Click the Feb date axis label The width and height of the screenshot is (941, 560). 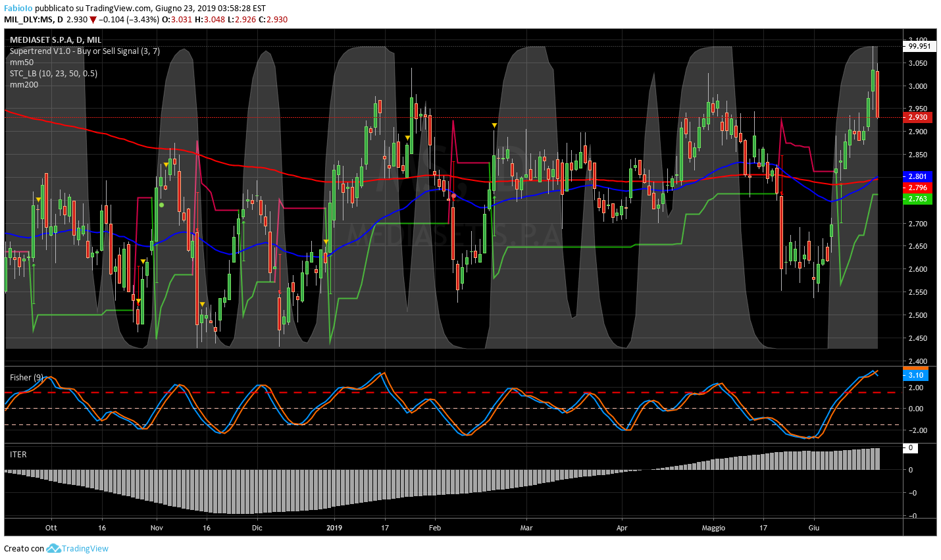point(434,528)
